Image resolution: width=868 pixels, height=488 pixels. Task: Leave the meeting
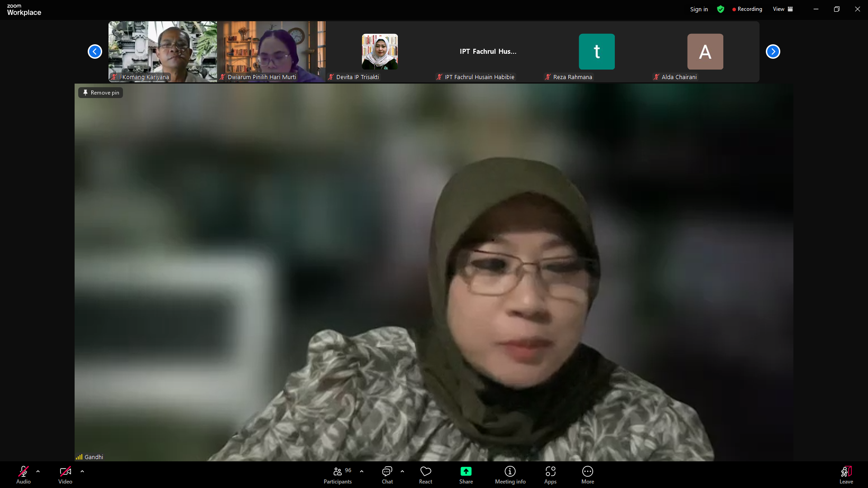(x=846, y=474)
